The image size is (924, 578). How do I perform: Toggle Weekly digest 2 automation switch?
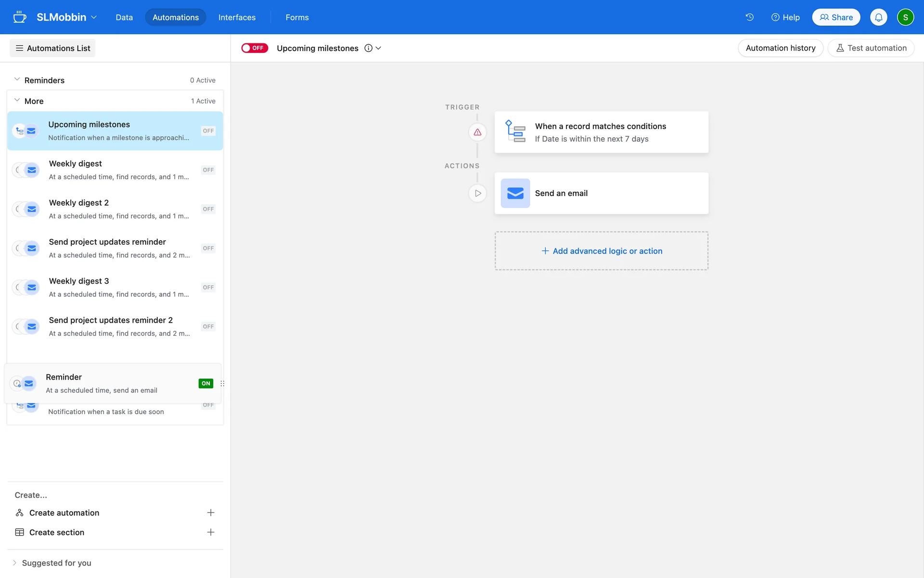(x=208, y=209)
